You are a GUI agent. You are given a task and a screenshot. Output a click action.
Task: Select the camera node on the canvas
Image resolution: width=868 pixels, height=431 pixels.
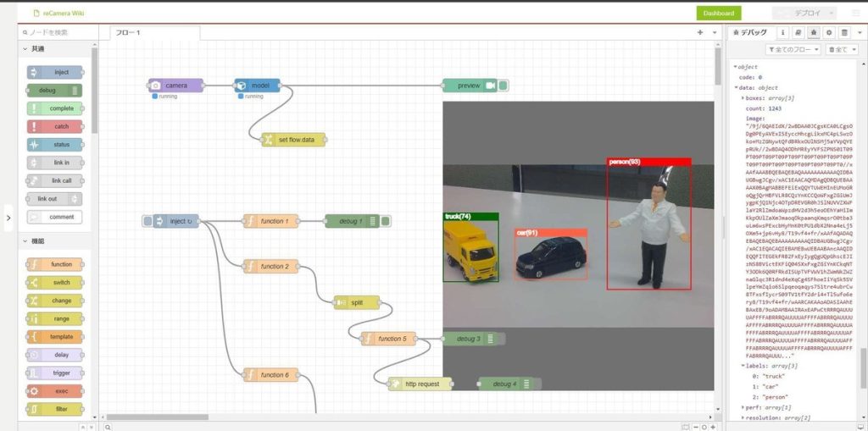pos(176,86)
